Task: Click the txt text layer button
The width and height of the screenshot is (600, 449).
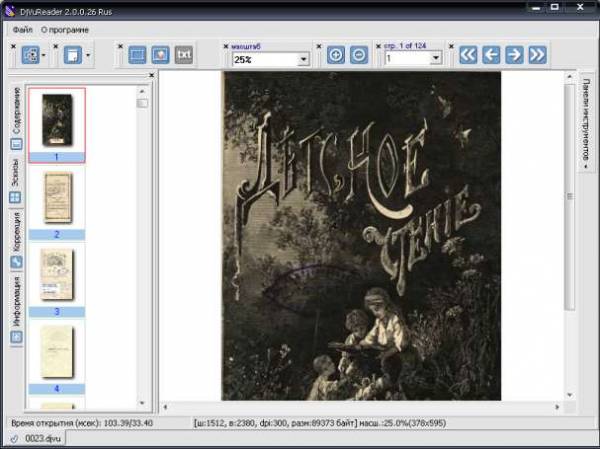Action: [184, 55]
